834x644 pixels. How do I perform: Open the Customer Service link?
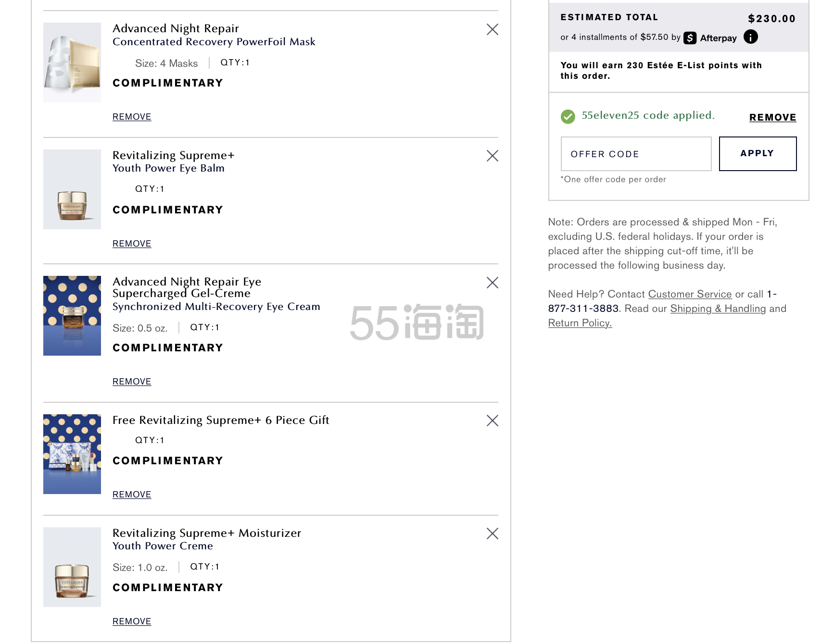click(690, 294)
